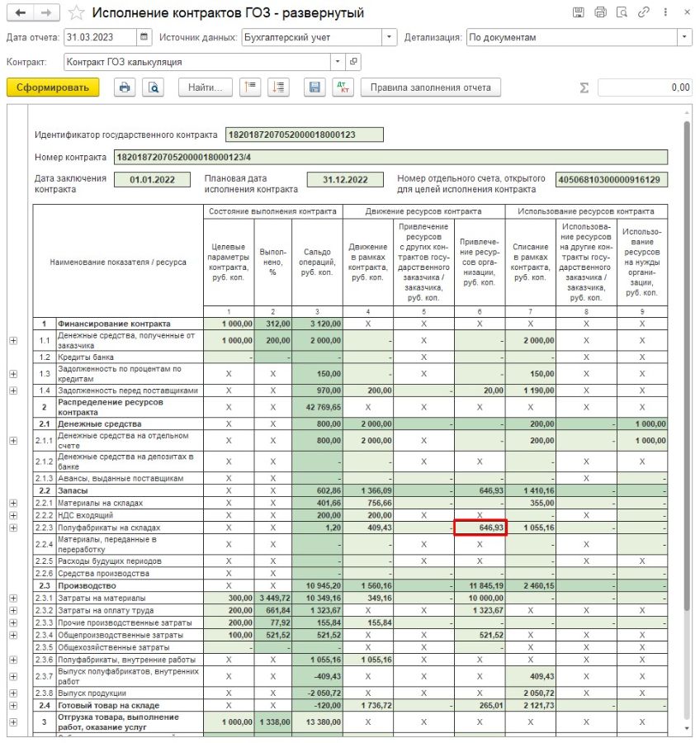
Task: Click the Дата отчета field 31.03.2023
Action: (101, 37)
